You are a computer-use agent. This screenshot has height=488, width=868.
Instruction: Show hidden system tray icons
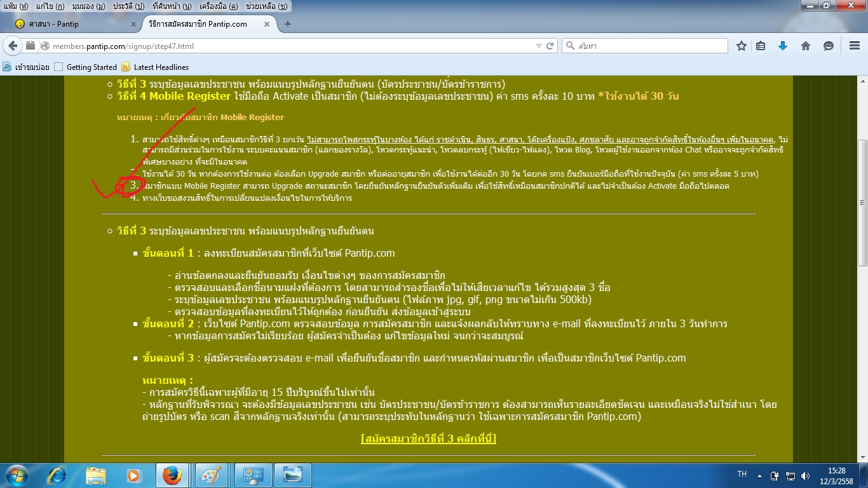coord(760,475)
